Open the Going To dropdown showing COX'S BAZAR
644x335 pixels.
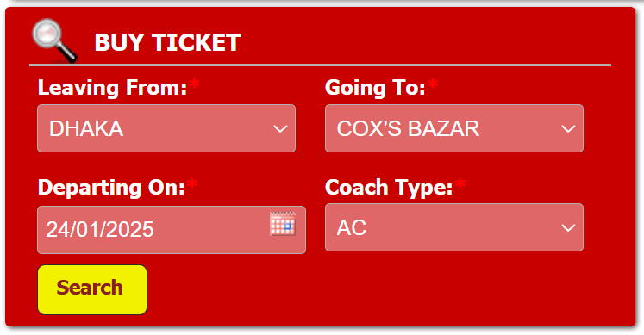(x=454, y=128)
